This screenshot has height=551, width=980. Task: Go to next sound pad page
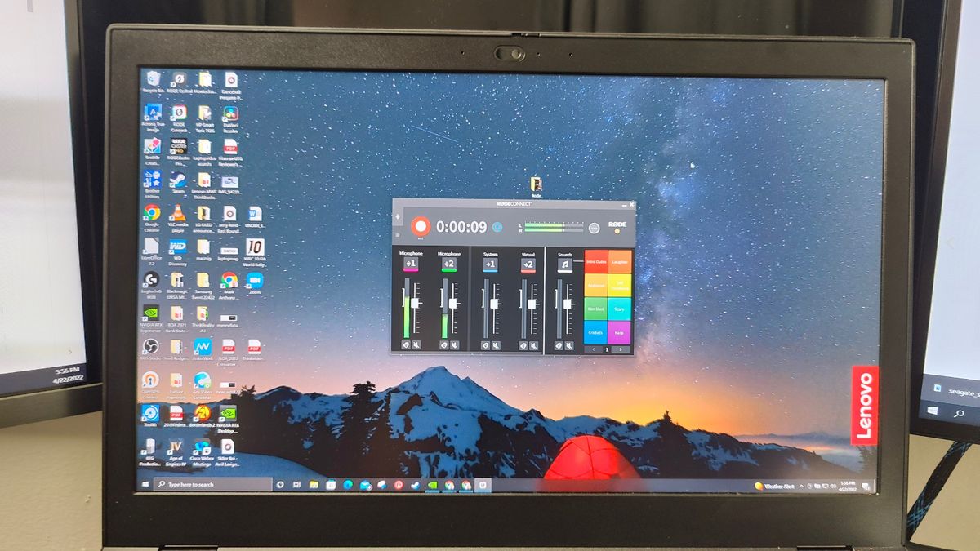pyautogui.click(x=620, y=349)
